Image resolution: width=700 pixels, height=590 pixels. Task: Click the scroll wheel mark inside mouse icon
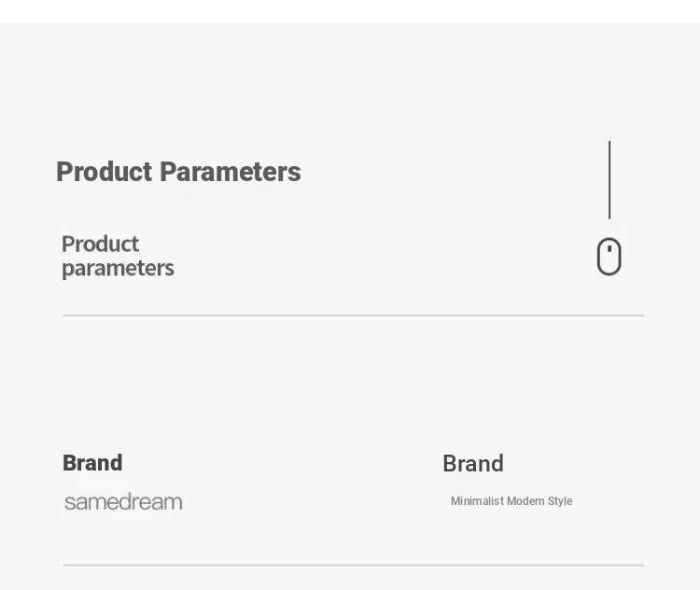(x=609, y=248)
